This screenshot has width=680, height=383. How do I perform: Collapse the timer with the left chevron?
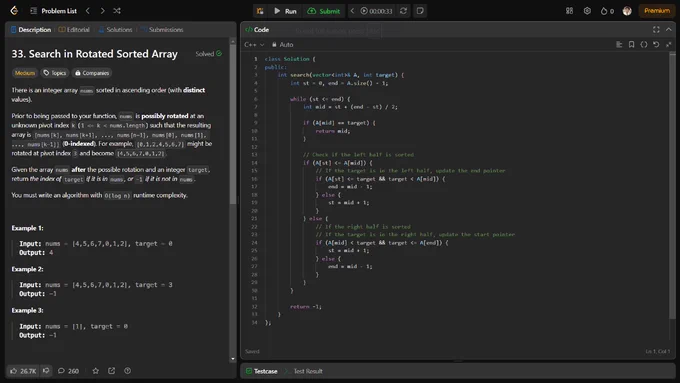tap(352, 11)
